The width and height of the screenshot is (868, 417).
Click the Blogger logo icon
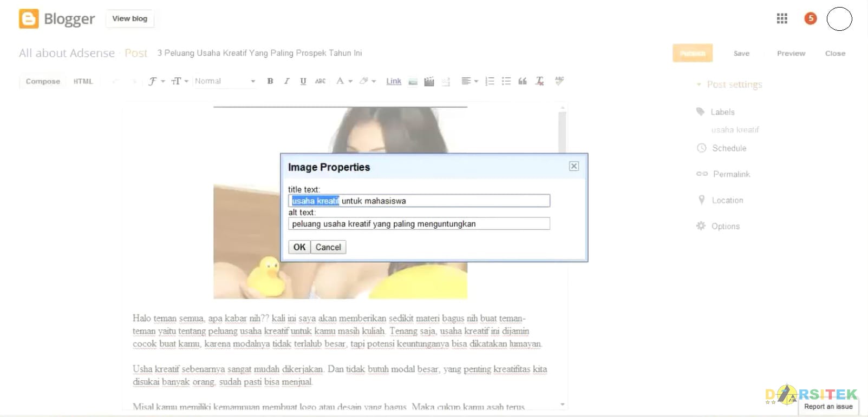(x=29, y=18)
